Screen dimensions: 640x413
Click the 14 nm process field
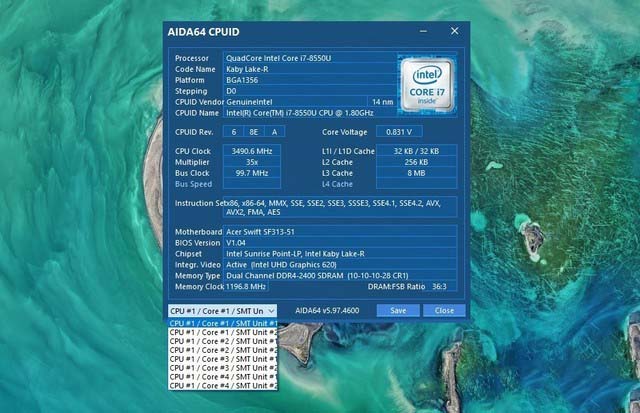382,102
